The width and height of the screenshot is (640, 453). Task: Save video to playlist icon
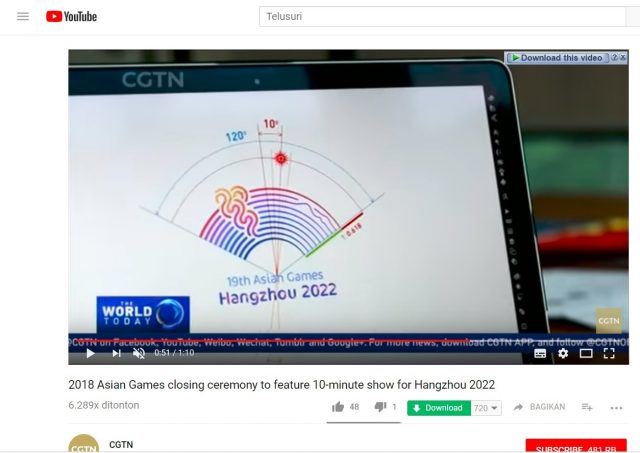pos(587,407)
